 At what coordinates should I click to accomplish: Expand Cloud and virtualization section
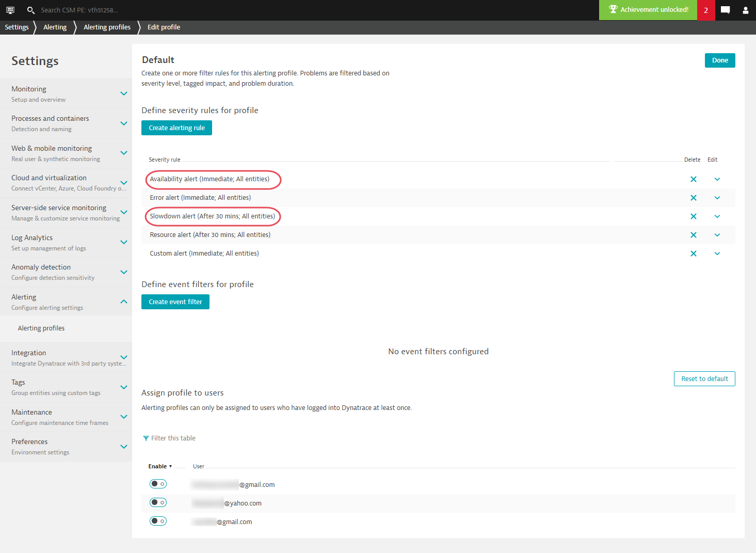pos(124,183)
